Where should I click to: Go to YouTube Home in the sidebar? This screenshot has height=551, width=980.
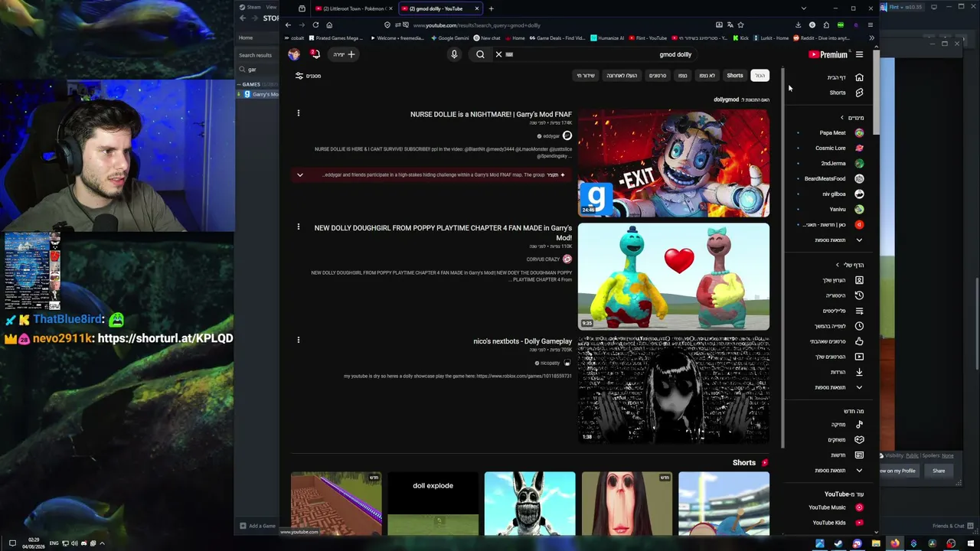[x=845, y=77]
